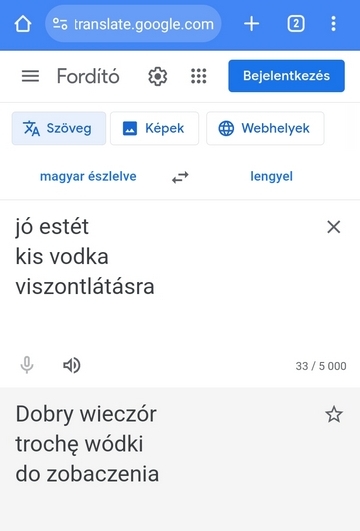Open a new tab with plus icon
Screen dimensions: 360x531
[x=252, y=24]
